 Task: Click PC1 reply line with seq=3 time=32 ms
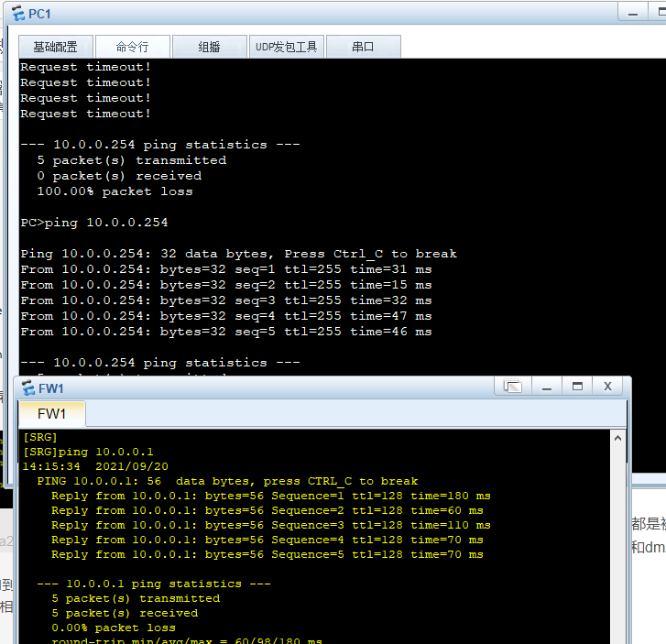click(x=226, y=300)
